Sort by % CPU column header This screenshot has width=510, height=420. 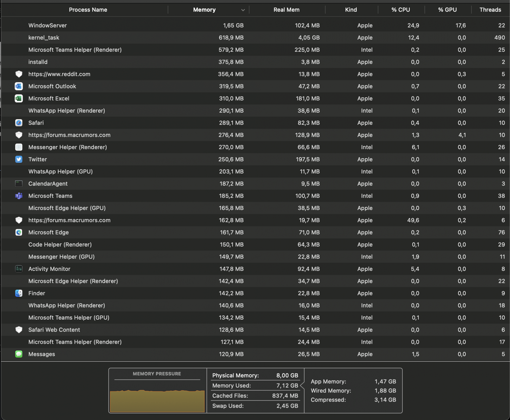tap(401, 10)
